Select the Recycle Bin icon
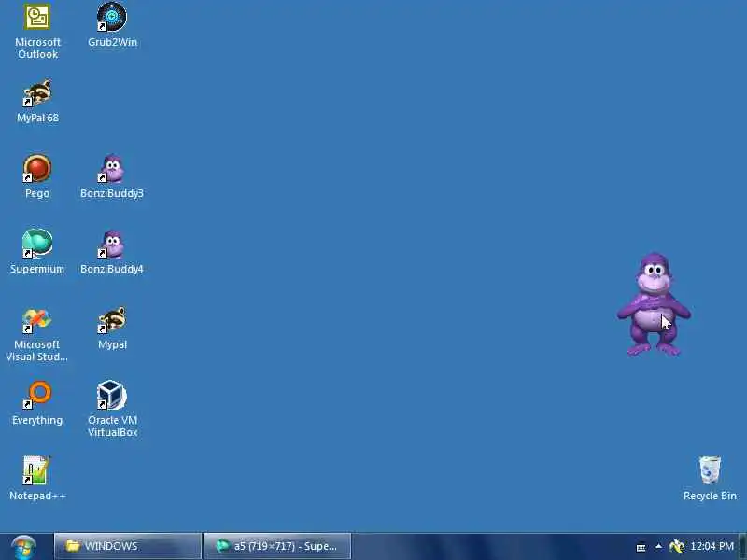This screenshot has height=560, width=747. tap(710, 479)
